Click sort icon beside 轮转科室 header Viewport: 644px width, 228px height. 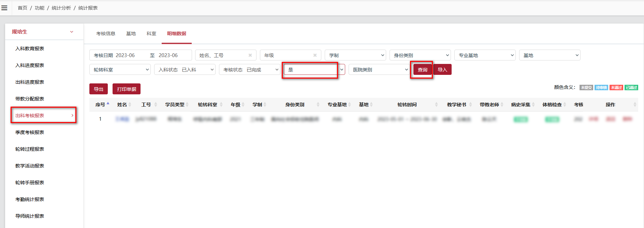[221, 105]
